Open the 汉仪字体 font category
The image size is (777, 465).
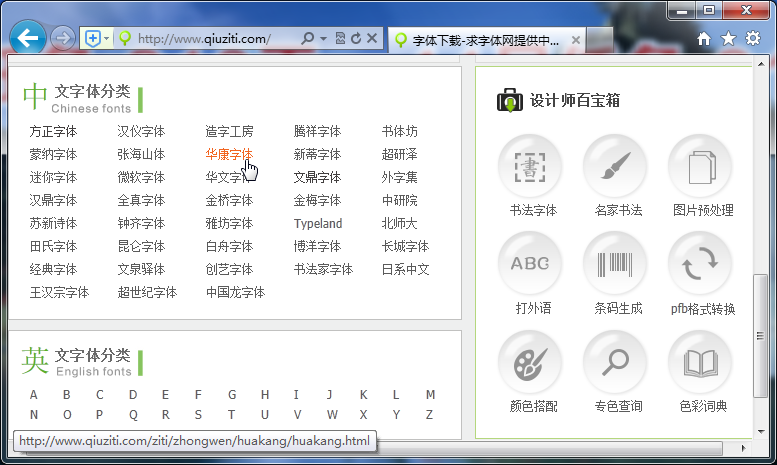click(x=141, y=131)
